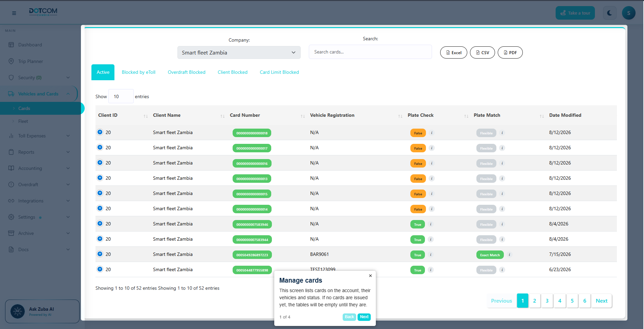Go to next page of entries

point(602,301)
